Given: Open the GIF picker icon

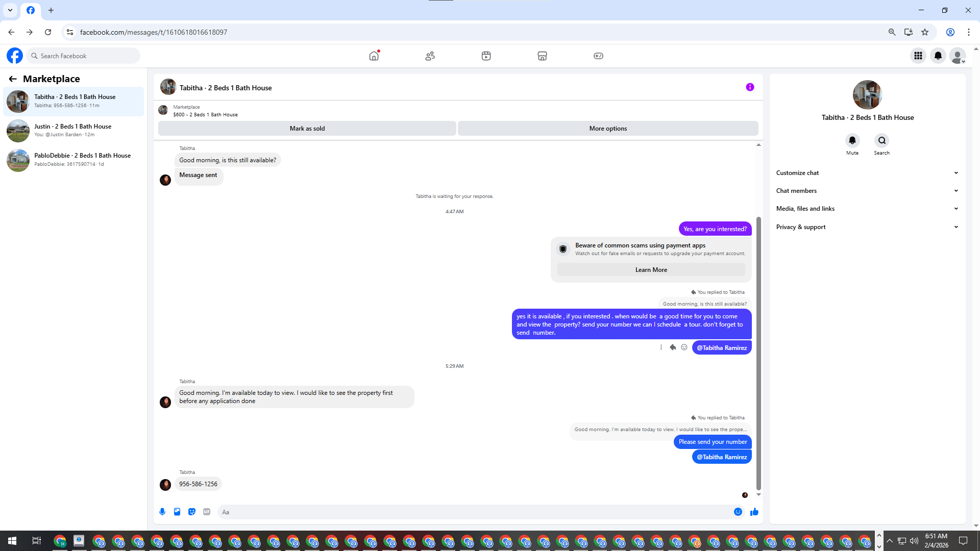Looking at the screenshot, I should (x=207, y=512).
